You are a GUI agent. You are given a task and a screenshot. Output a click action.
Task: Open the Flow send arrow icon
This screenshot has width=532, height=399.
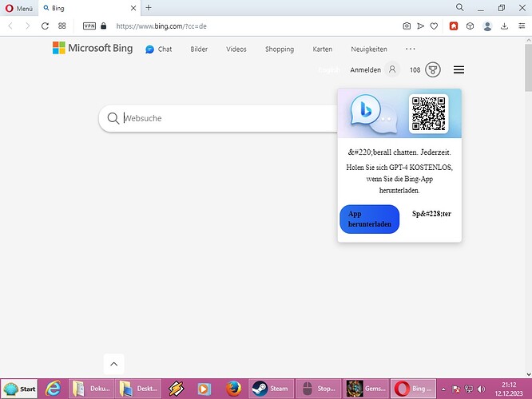click(420, 26)
